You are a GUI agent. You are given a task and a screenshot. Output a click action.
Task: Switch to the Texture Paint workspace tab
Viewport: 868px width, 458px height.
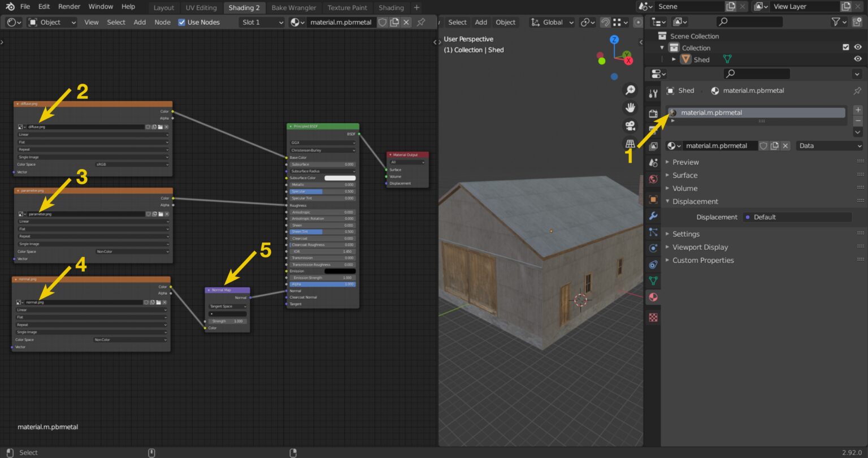click(347, 7)
